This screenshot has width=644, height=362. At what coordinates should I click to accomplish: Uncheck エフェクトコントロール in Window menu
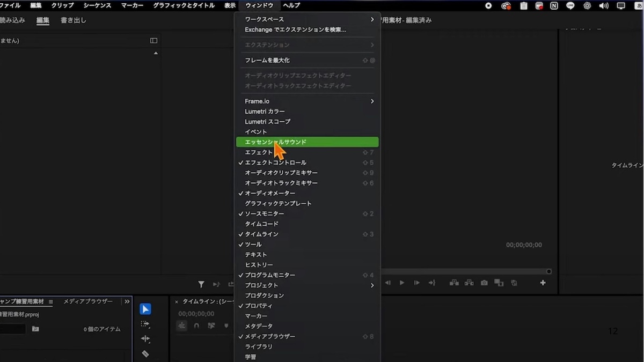308,162
